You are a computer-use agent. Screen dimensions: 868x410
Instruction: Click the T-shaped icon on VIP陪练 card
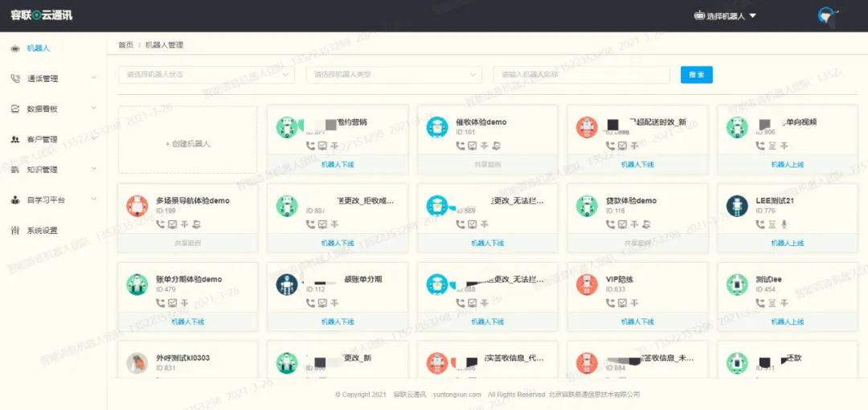pyautogui.click(x=634, y=303)
